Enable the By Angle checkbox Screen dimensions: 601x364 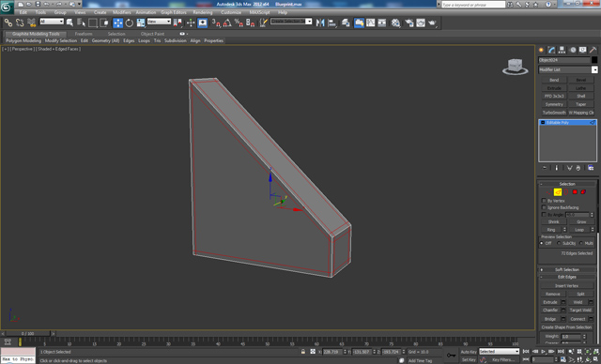[x=544, y=214]
